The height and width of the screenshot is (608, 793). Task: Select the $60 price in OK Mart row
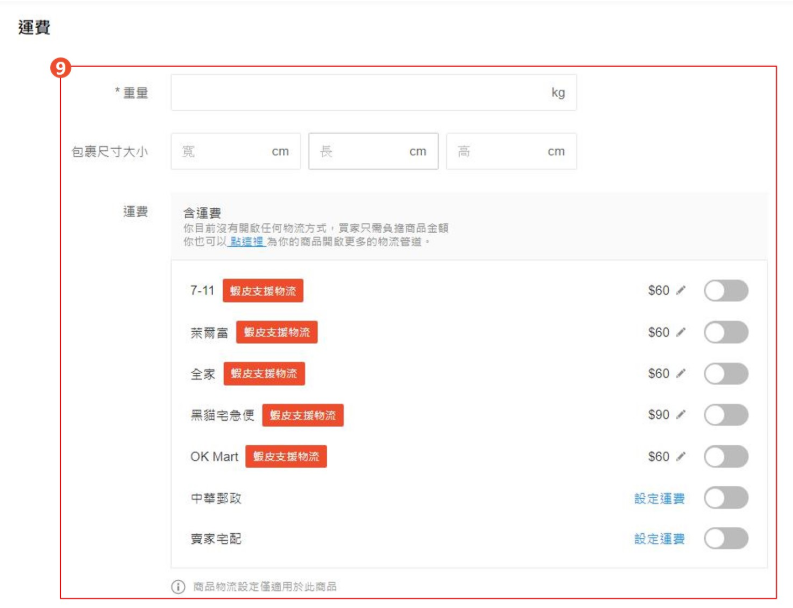[659, 456]
